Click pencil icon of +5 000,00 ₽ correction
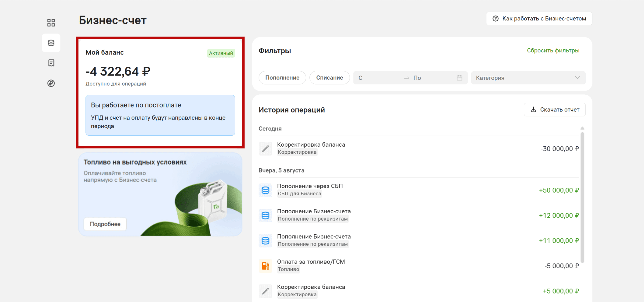 coord(266,291)
